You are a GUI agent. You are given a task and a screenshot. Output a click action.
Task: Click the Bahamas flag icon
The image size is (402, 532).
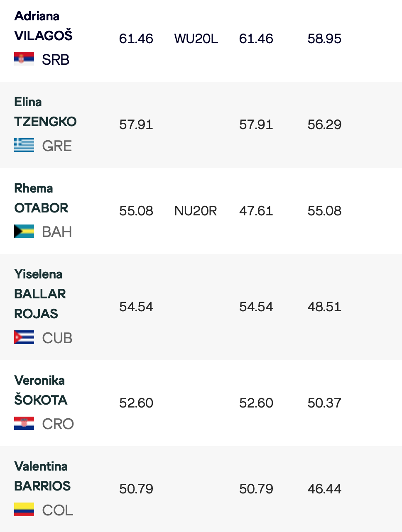coord(24,231)
